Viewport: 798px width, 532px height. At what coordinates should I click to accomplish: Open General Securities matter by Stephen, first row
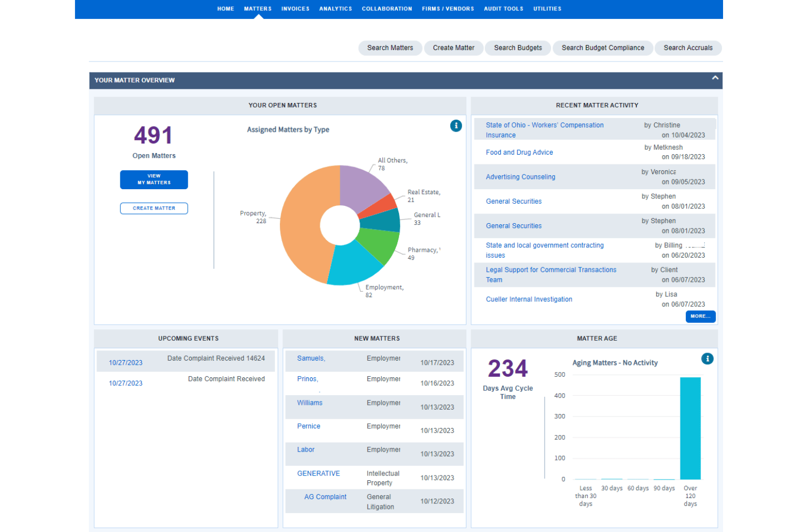[x=513, y=202]
